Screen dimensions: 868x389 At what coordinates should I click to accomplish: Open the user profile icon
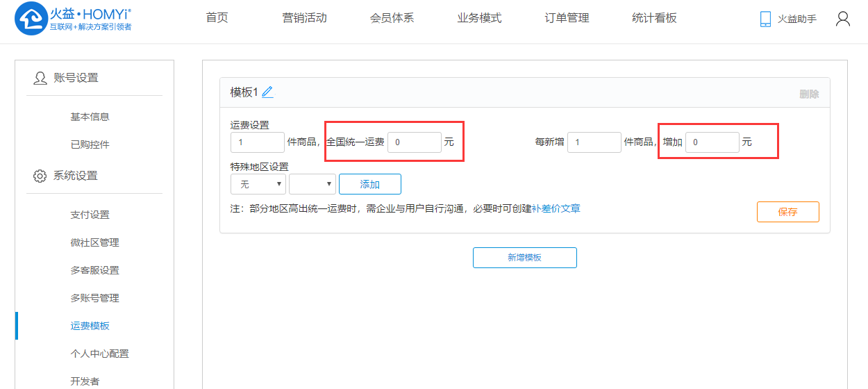pos(842,19)
